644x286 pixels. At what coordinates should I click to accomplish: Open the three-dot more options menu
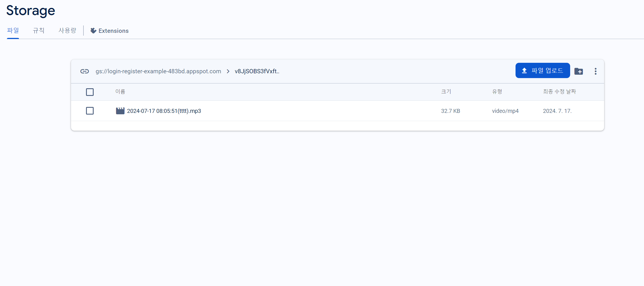click(596, 71)
